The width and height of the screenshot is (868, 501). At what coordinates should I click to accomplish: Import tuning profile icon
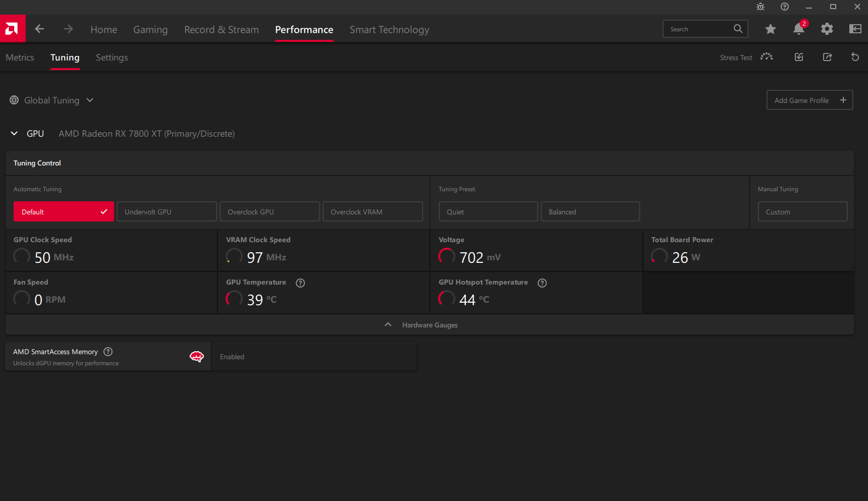coord(799,57)
